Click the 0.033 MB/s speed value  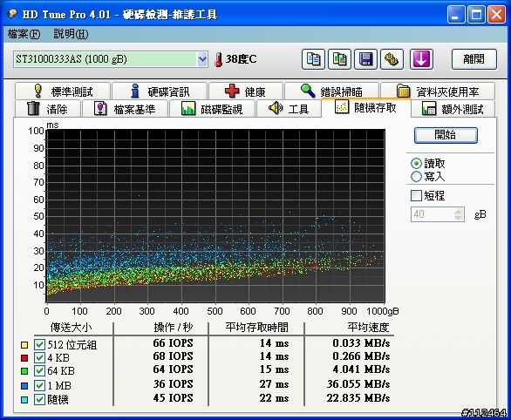(361, 343)
